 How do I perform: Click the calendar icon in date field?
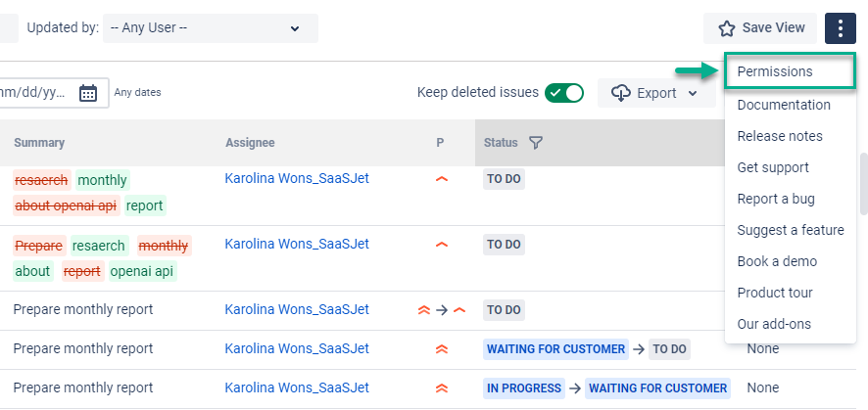[88, 93]
